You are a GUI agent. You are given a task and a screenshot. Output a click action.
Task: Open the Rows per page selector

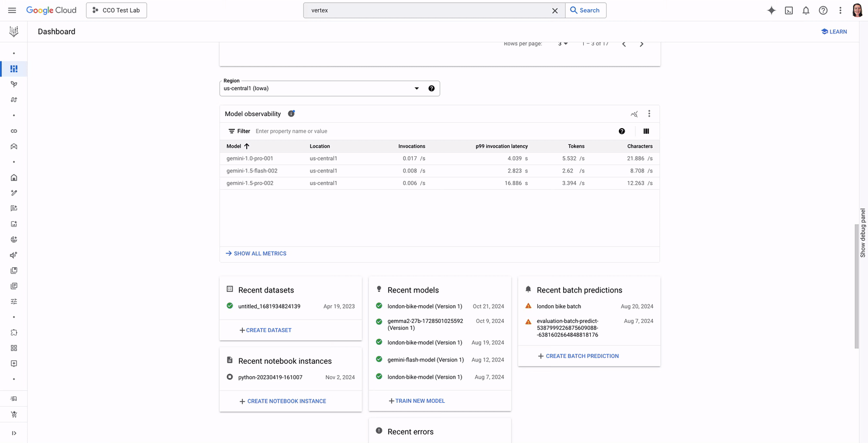[562, 43]
